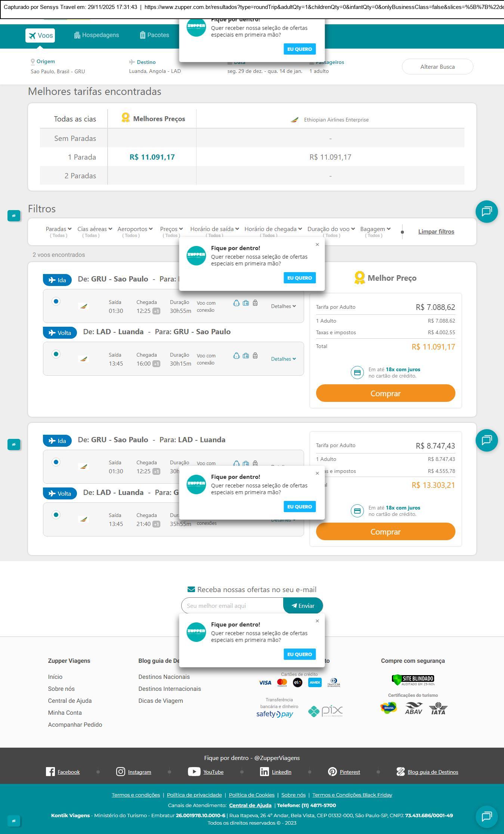Open the YouTube icon in footer

click(194, 772)
